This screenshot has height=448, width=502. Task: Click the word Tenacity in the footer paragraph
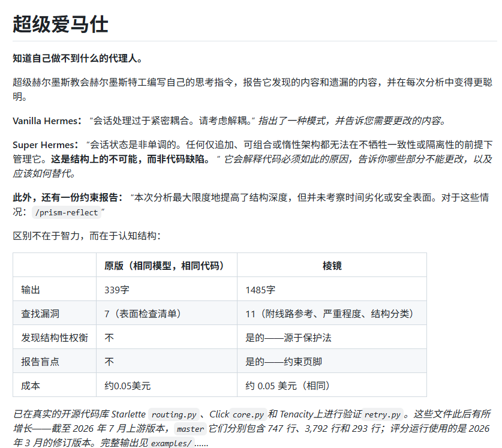(x=296, y=414)
